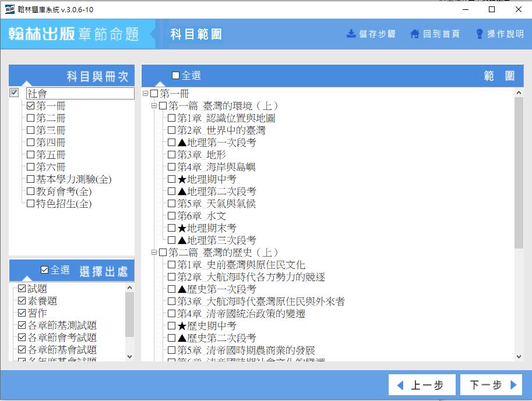The image size is (532, 401).
Task: Click the 回到首頁 home icon
Action: (x=415, y=34)
